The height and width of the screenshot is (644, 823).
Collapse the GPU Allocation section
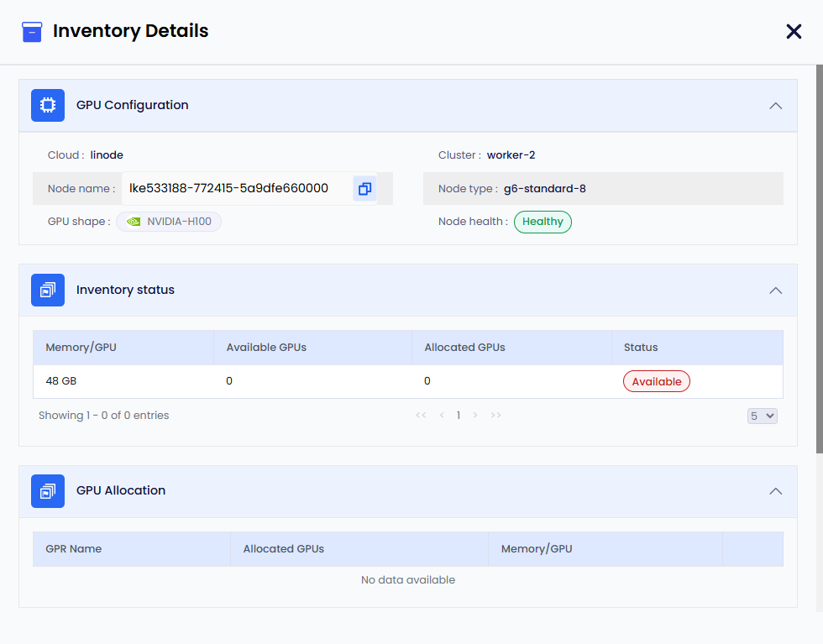(776, 491)
